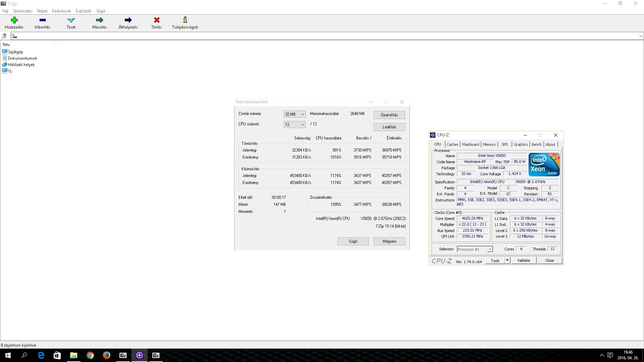Click the Leállítás button to stop benchmark

[x=389, y=127]
